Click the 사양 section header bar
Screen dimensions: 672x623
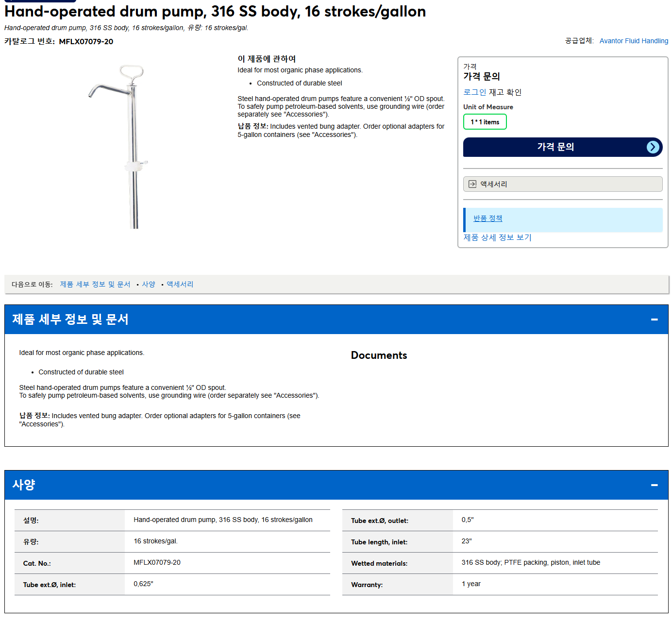click(336, 485)
